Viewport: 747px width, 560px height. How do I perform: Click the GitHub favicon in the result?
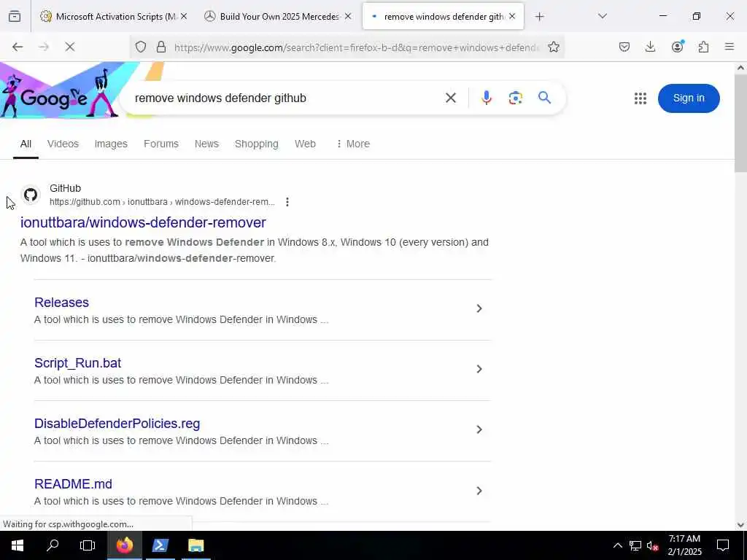[x=31, y=195]
